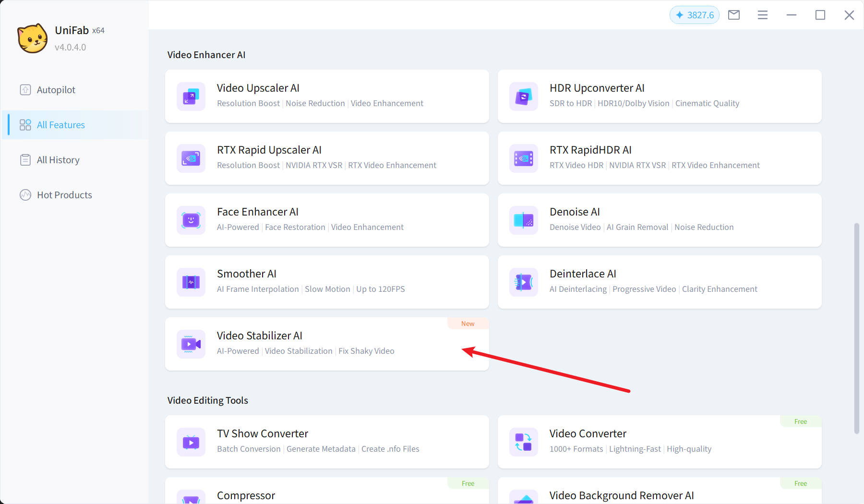Open the Video Converter icon
Viewport: 864px width, 504px height.
point(523,442)
